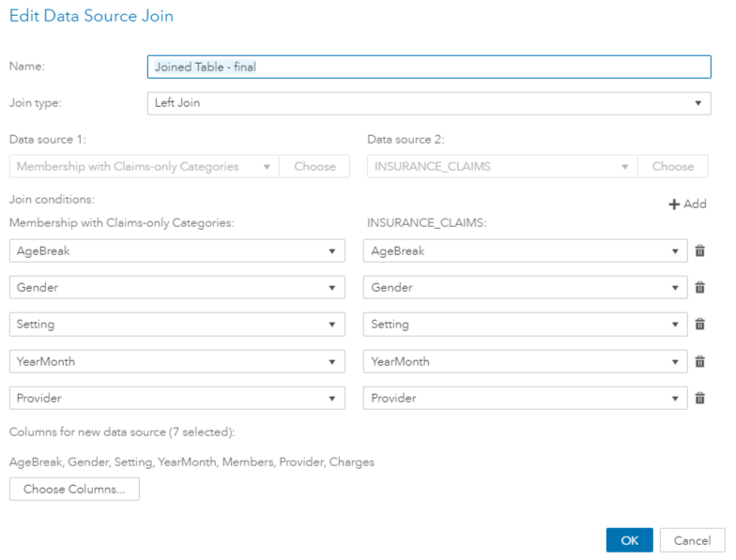Confirm the join with OK
This screenshot has height=560, width=736.
pos(629,540)
